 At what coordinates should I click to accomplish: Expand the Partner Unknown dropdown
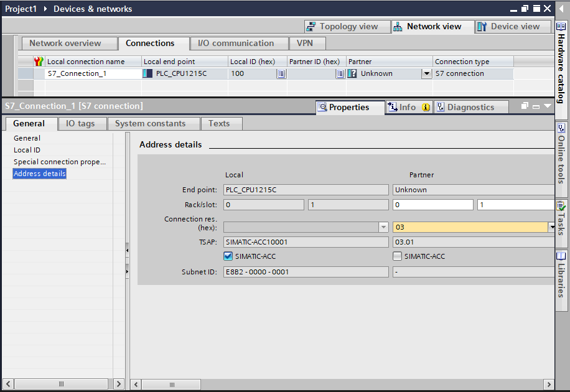click(x=426, y=73)
